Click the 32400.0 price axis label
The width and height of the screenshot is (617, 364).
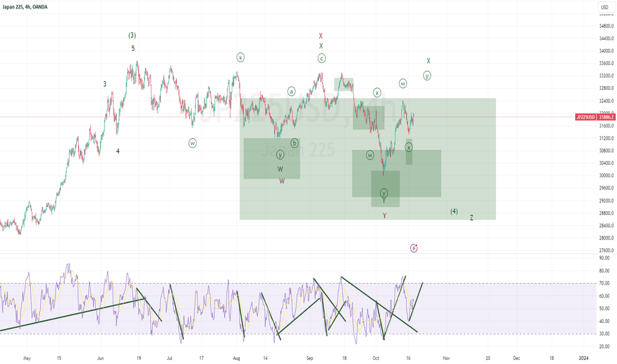pyautogui.click(x=606, y=101)
